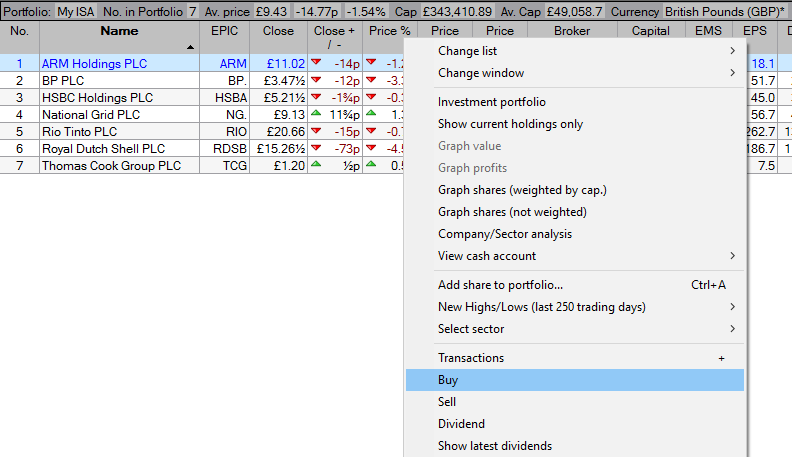This screenshot has height=457, width=792.
Task: Expand the Select sector submenu
Action: [586, 329]
